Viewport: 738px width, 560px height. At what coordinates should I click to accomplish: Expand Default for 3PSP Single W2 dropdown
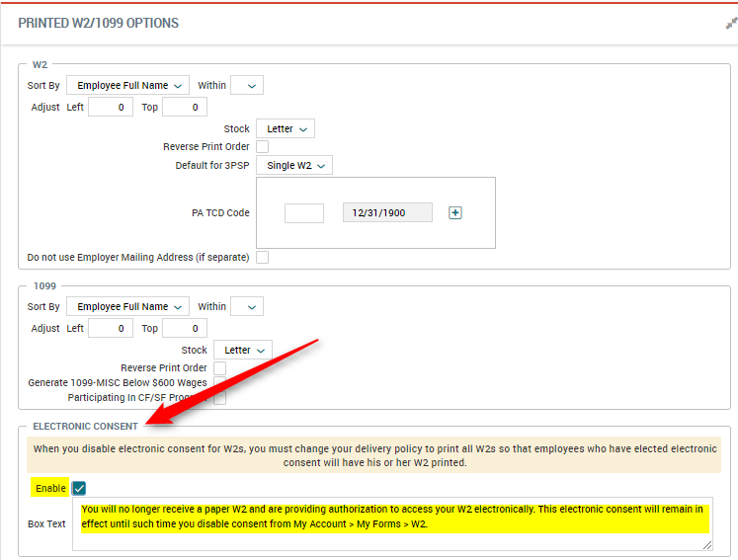click(294, 166)
